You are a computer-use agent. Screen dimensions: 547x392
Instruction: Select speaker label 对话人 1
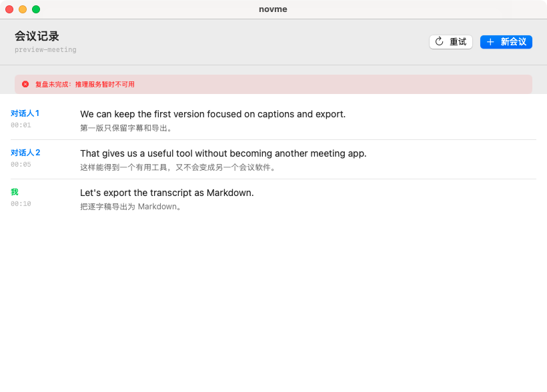(25, 113)
